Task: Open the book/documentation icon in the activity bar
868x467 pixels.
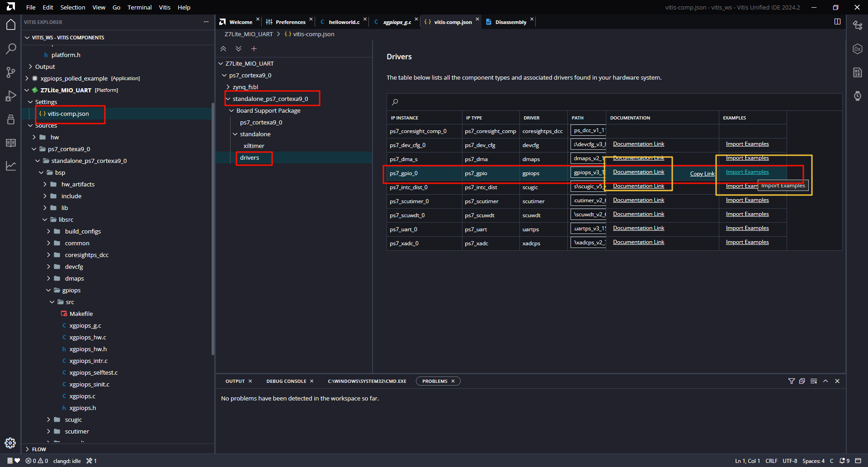Action: click(11, 143)
